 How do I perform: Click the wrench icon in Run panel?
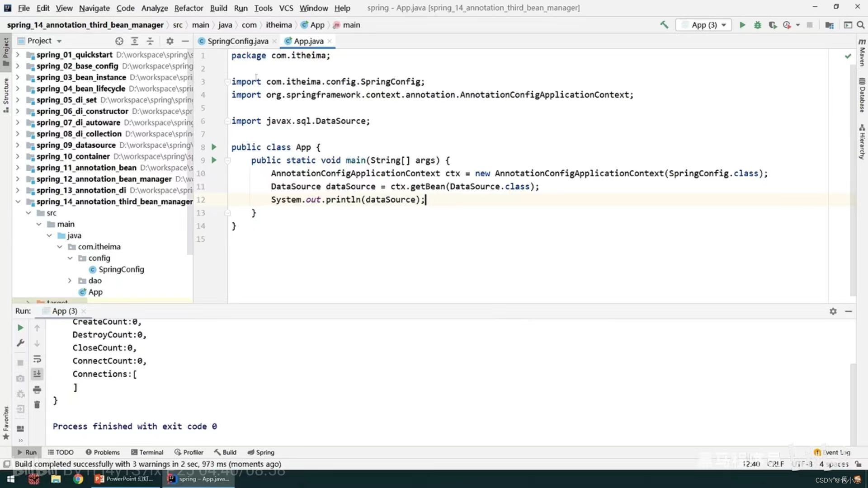(x=20, y=343)
